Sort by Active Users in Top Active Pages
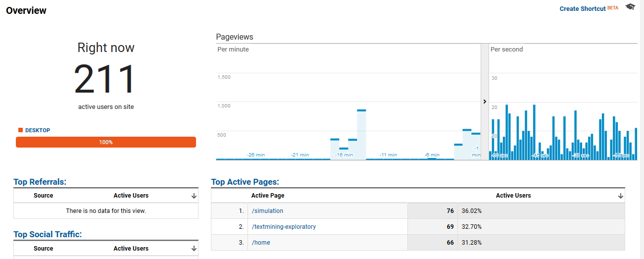 (513, 196)
